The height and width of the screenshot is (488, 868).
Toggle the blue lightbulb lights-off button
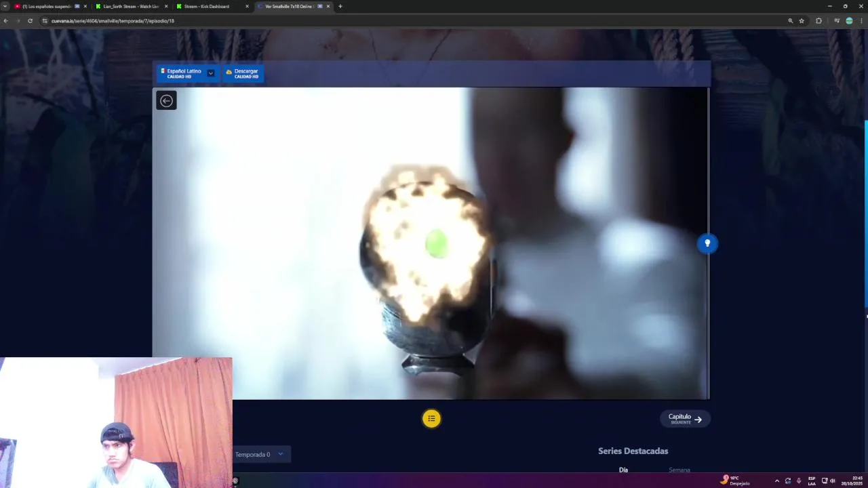pyautogui.click(x=707, y=243)
